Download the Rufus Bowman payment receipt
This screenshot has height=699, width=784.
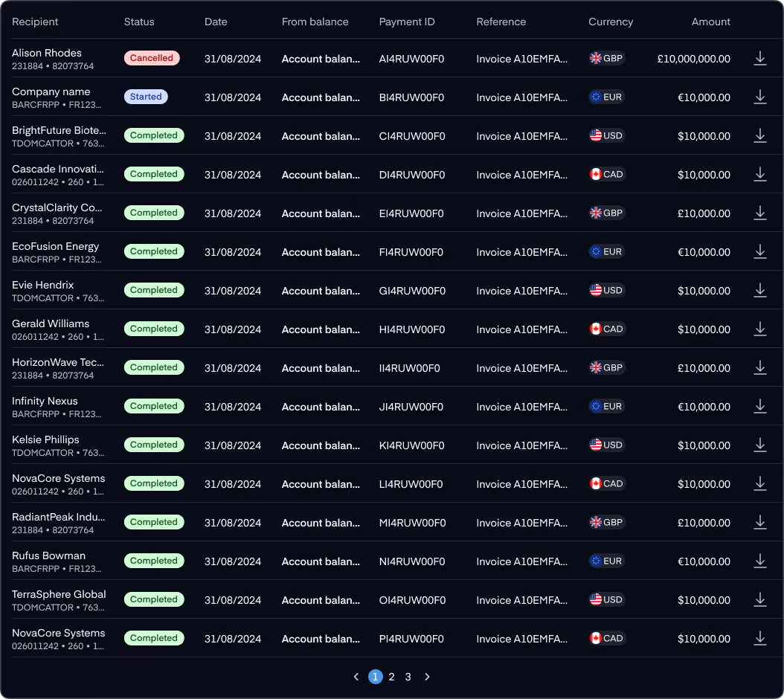(759, 561)
